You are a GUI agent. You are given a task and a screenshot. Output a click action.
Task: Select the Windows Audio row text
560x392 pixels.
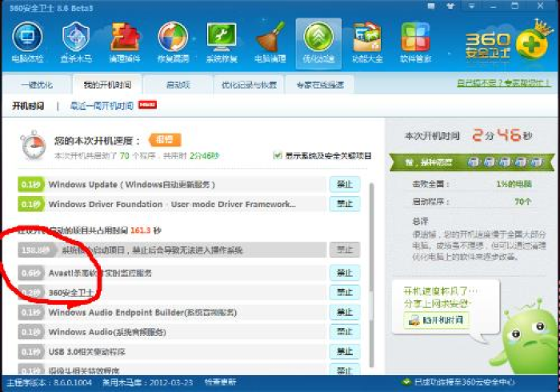point(107,332)
